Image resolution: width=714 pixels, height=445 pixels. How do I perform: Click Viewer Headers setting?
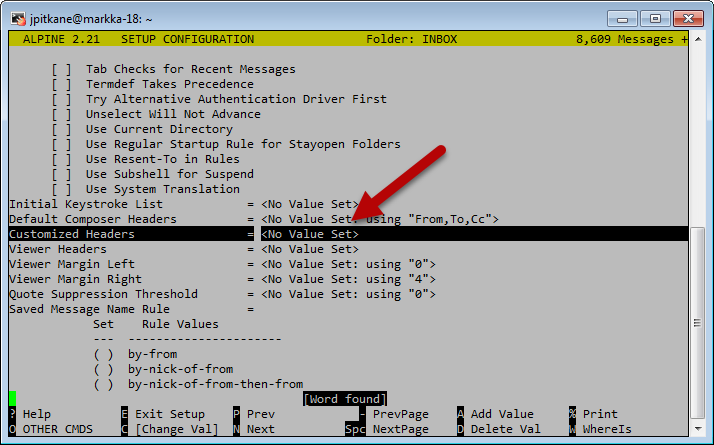(58, 249)
